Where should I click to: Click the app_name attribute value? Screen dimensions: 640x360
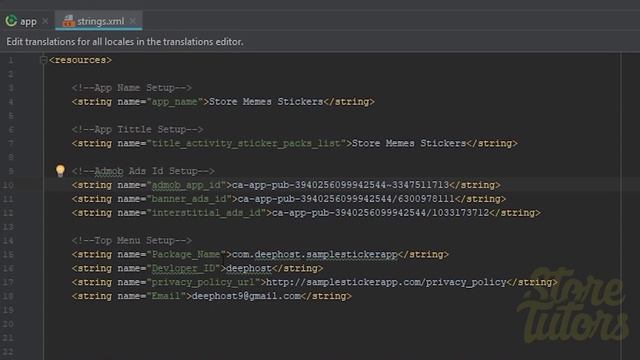coord(174,102)
